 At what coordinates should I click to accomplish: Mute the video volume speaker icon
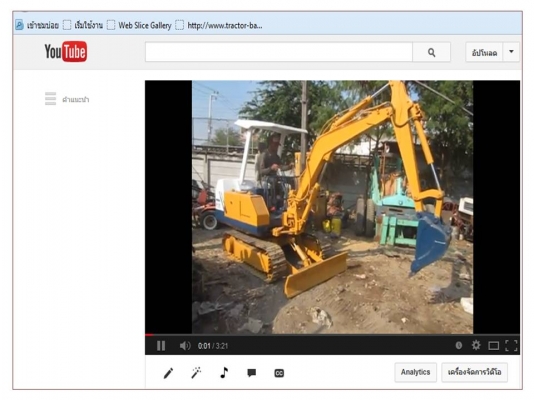185,346
